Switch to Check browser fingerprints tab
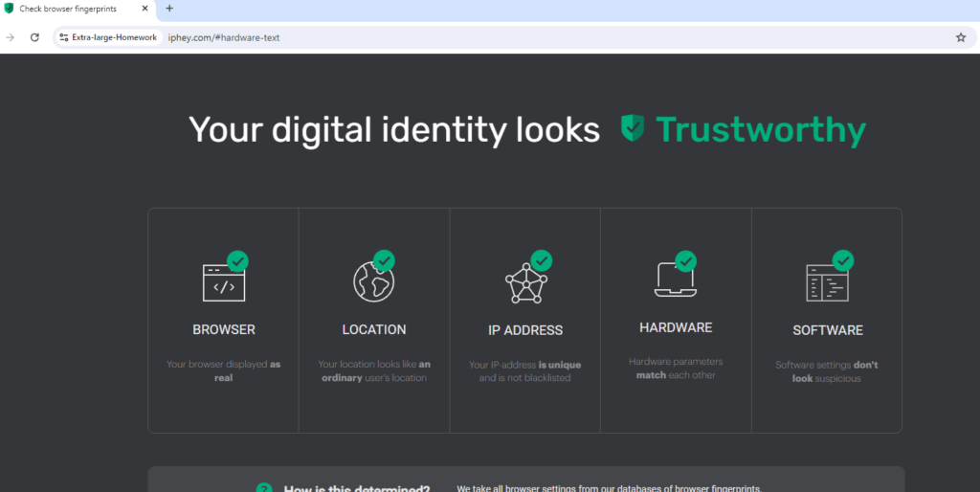The width and height of the screenshot is (980, 492). coord(77,9)
